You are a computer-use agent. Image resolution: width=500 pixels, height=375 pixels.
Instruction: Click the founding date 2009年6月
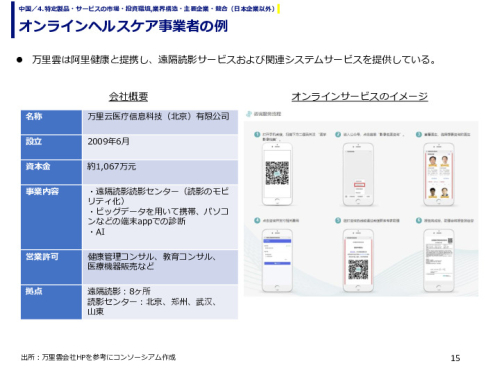pyautogui.click(x=109, y=141)
